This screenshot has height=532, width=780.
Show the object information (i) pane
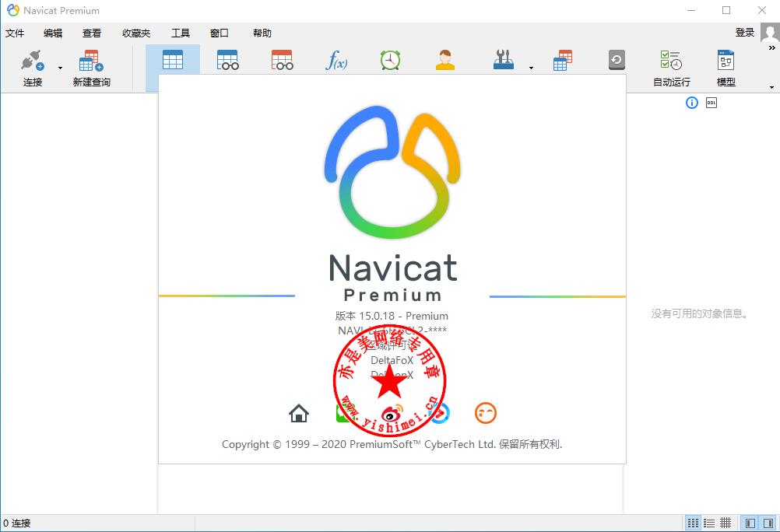click(692, 103)
